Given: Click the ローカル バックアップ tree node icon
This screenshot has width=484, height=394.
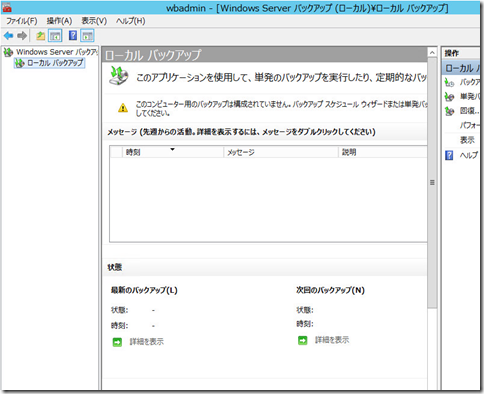Looking at the screenshot, I should 20,63.
